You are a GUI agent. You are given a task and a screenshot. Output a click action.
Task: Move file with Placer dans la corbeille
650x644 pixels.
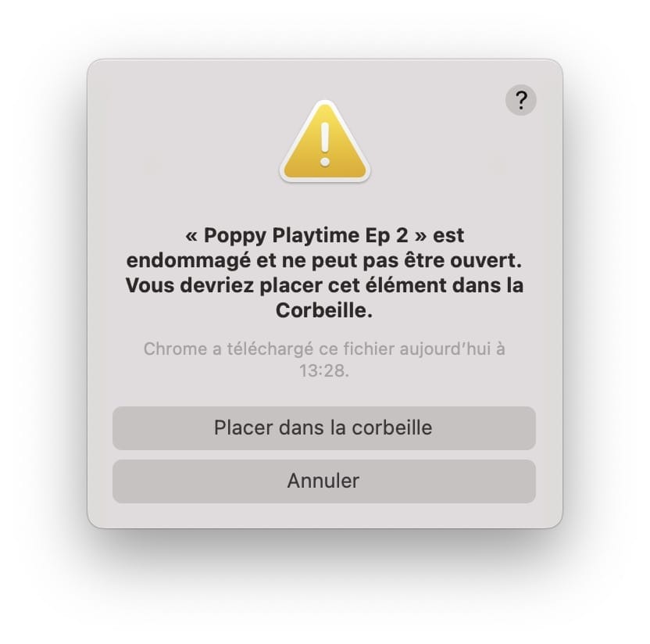[323, 428]
